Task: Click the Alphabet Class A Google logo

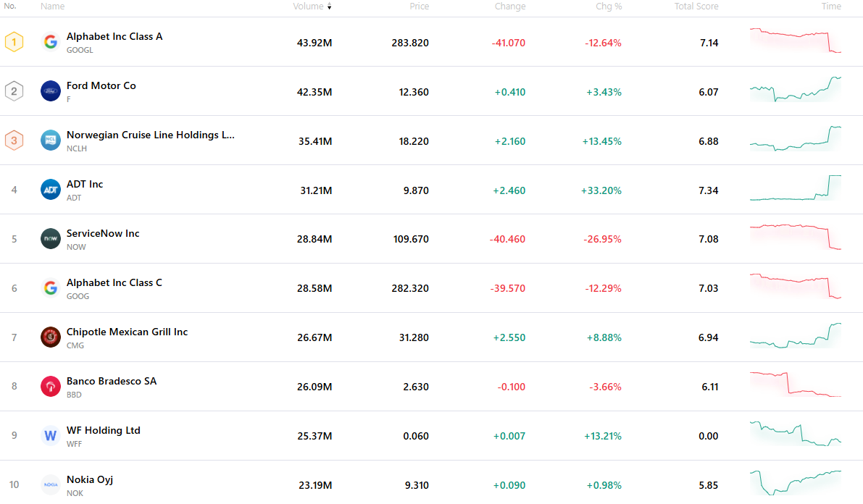Action: 51,42
